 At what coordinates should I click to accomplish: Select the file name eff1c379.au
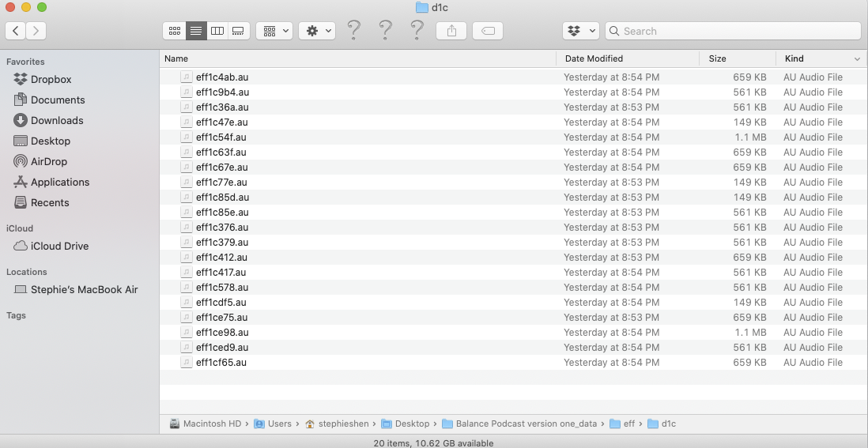coord(222,243)
